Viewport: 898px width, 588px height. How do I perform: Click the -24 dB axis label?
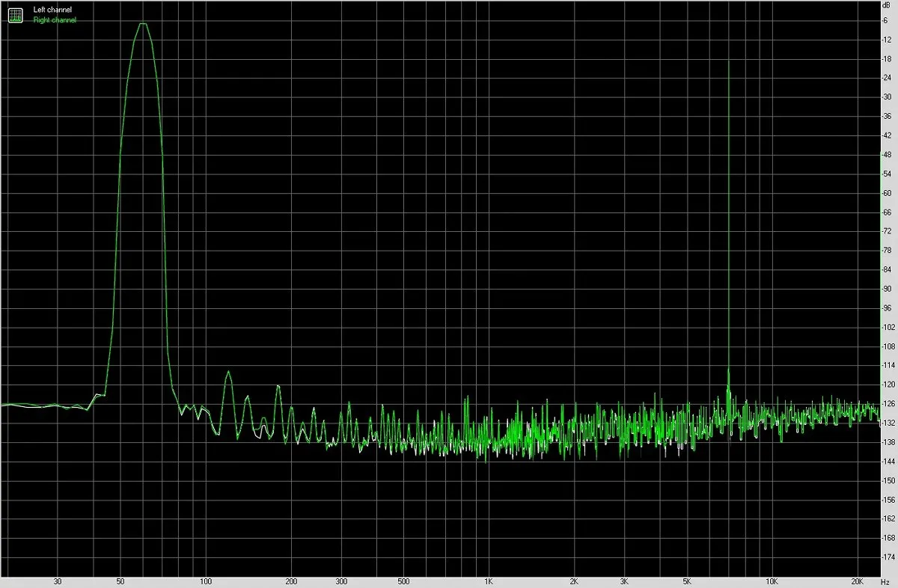point(888,78)
